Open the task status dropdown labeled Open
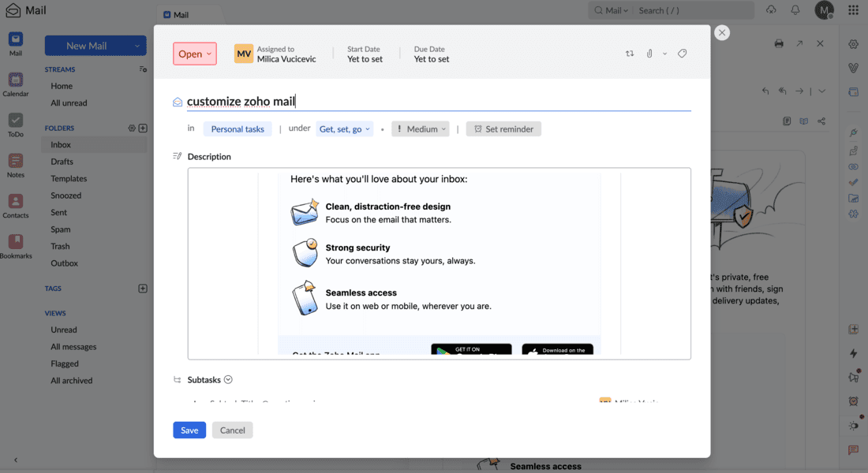The height and width of the screenshot is (473, 868). (194, 53)
